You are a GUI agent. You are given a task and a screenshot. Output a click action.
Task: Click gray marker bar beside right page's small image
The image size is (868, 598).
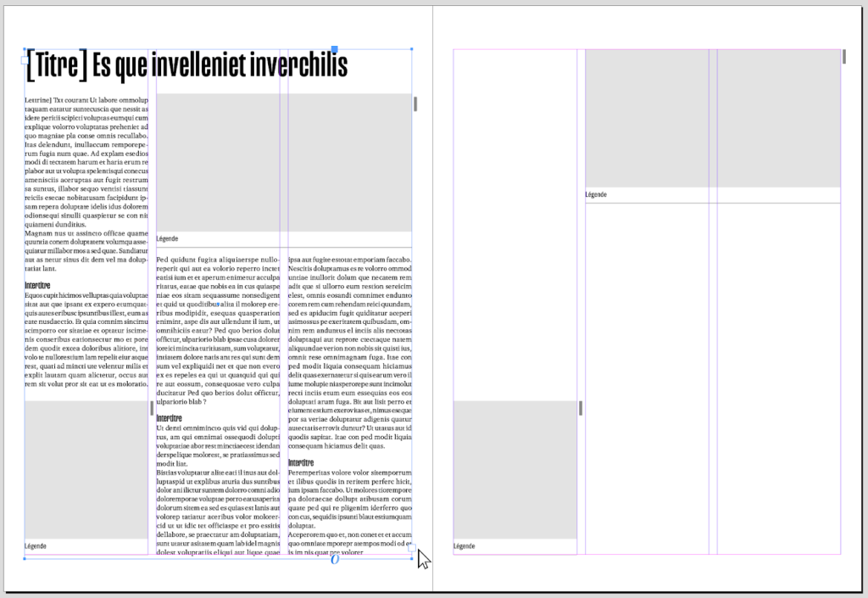(x=581, y=408)
